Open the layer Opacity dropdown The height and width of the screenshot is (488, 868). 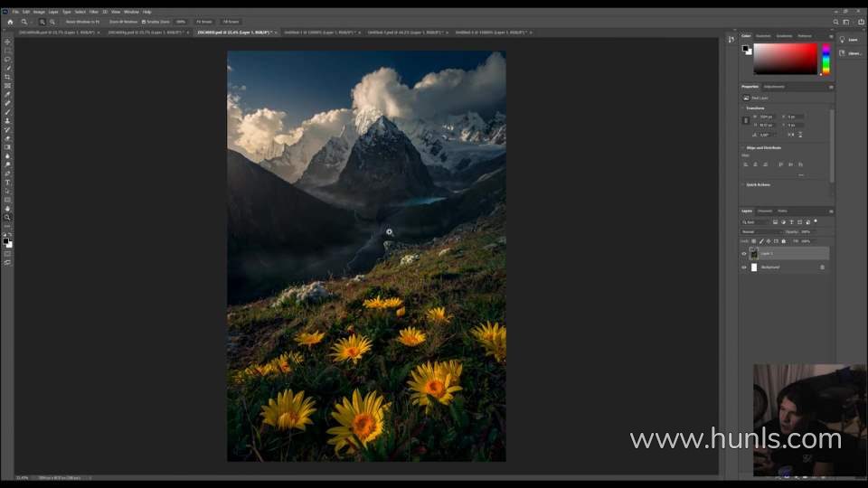807,232
